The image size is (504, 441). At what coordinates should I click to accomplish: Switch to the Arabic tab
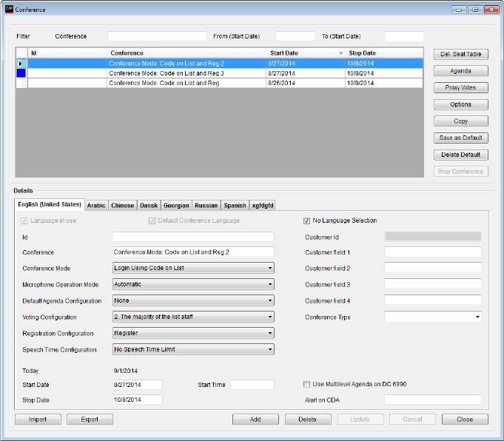96,206
